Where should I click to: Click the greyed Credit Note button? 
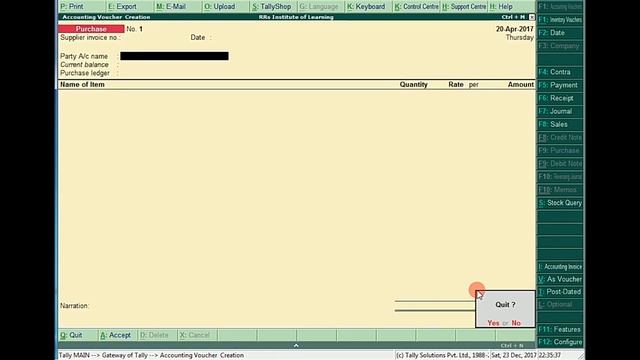[x=560, y=138]
